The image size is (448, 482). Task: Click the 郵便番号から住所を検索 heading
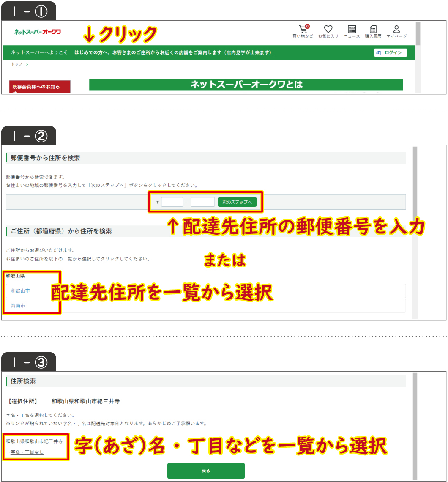pyautogui.click(x=45, y=158)
